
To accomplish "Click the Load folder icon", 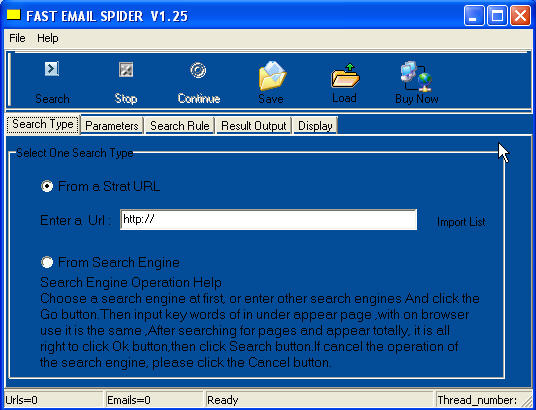I will 345,76.
